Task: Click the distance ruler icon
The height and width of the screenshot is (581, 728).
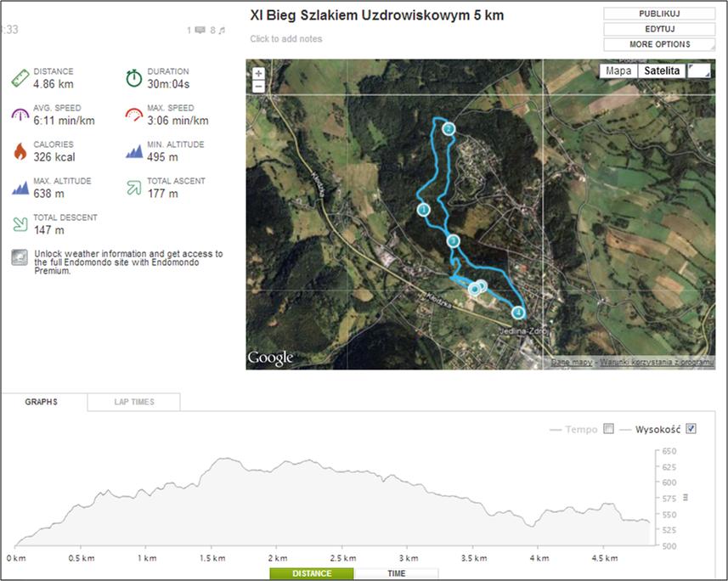Action: pos(20,78)
